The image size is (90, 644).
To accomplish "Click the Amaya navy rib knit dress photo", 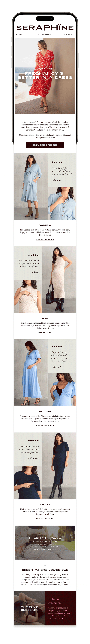I will 59,466.
